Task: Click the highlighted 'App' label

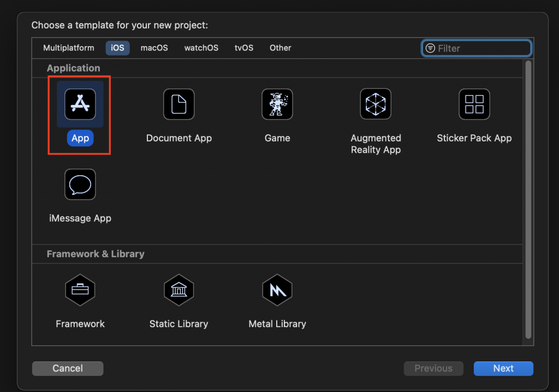Action: click(x=80, y=138)
